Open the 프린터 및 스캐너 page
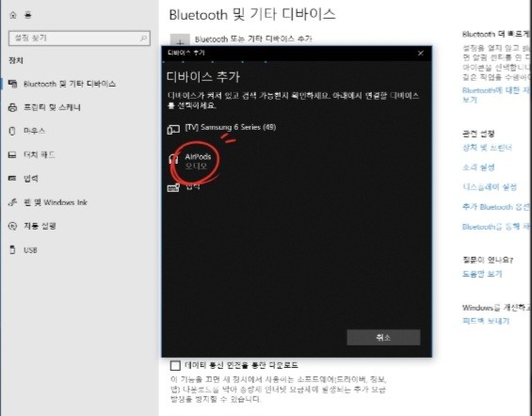 pyautogui.click(x=52, y=107)
